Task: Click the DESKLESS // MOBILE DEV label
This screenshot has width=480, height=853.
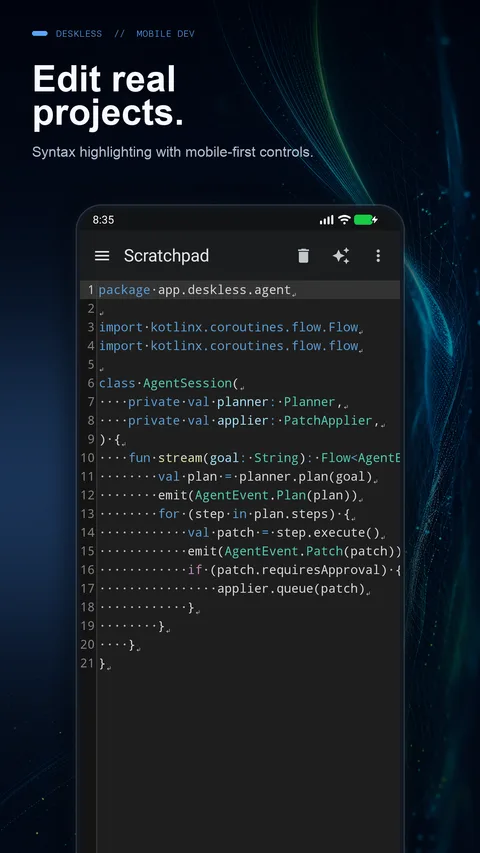Action: (x=125, y=34)
